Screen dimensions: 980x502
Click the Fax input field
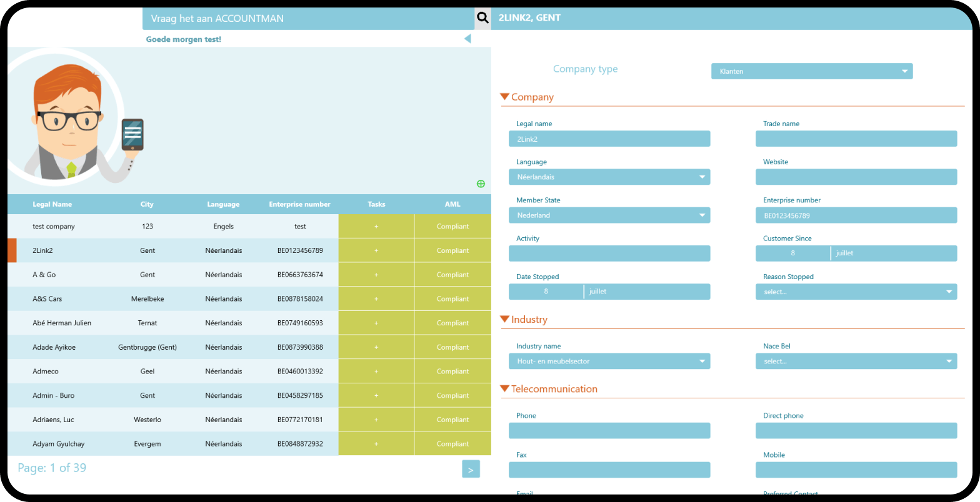609,470
